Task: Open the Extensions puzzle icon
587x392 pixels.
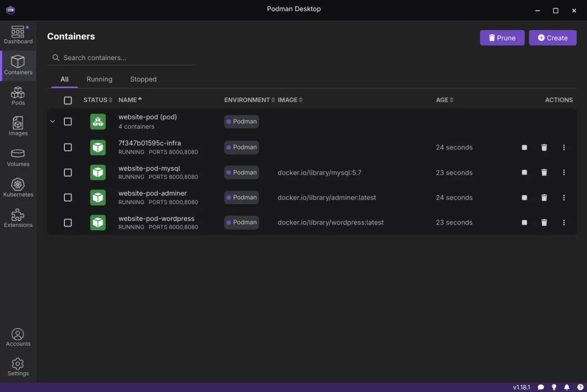Action: [18, 219]
